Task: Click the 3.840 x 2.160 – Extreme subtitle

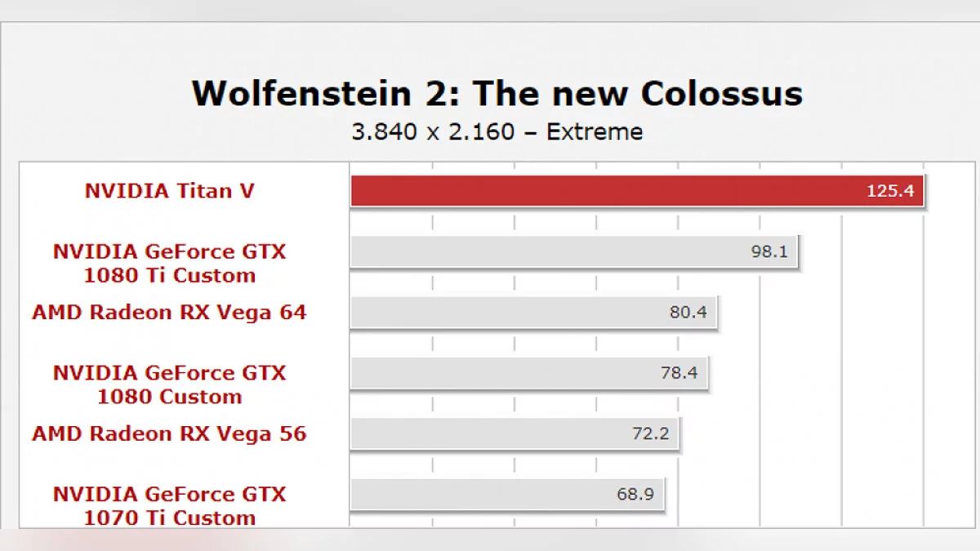Action: pos(497,131)
